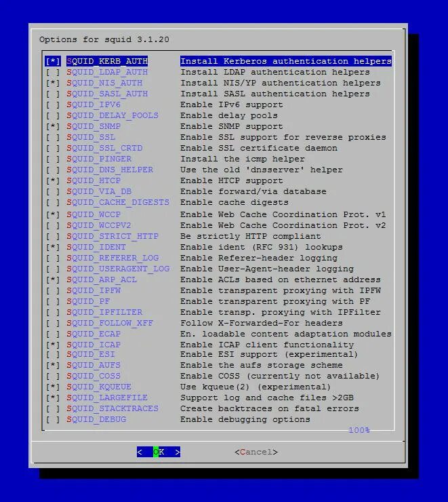Uncheck the SQUID_NIS_AUTH checkbox
This screenshot has height=502, width=448.
[x=53, y=83]
